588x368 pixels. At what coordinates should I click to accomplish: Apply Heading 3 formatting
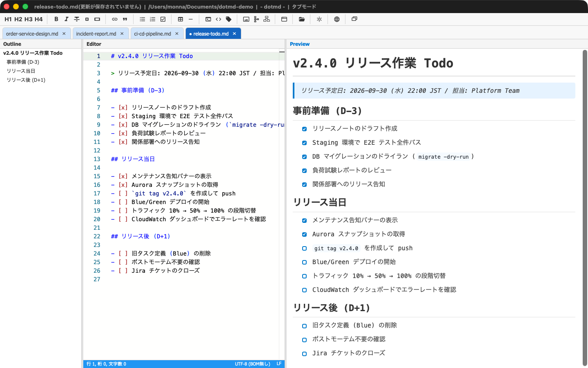pos(29,19)
